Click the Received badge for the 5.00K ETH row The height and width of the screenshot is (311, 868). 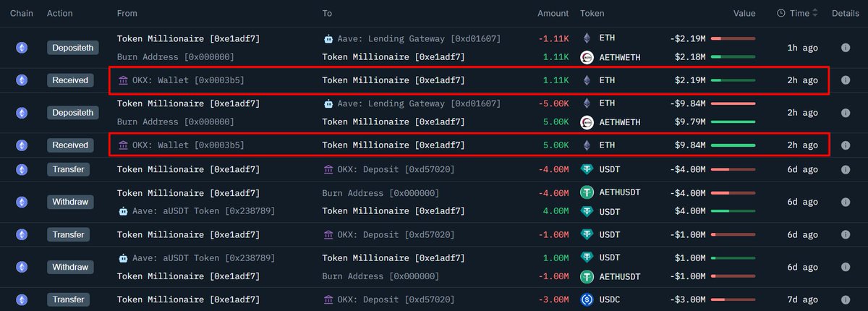click(x=70, y=145)
